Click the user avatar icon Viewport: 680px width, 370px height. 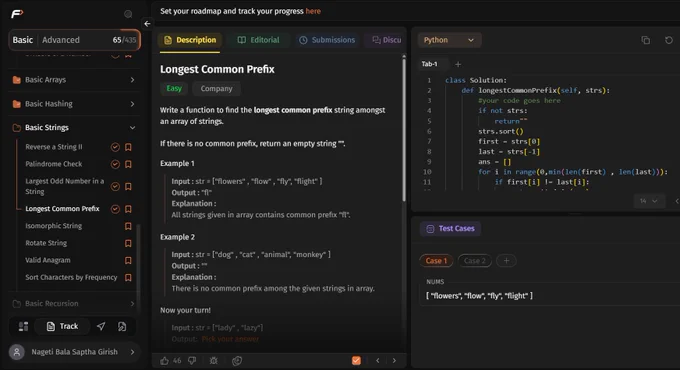click(x=17, y=352)
